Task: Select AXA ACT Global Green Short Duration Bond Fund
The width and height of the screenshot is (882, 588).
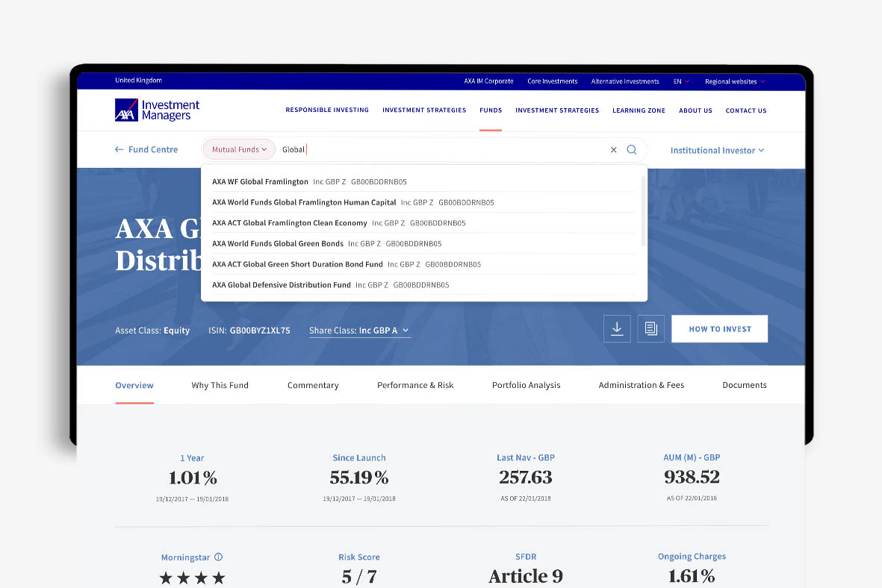Action: pyautogui.click(x=424, y=264)
